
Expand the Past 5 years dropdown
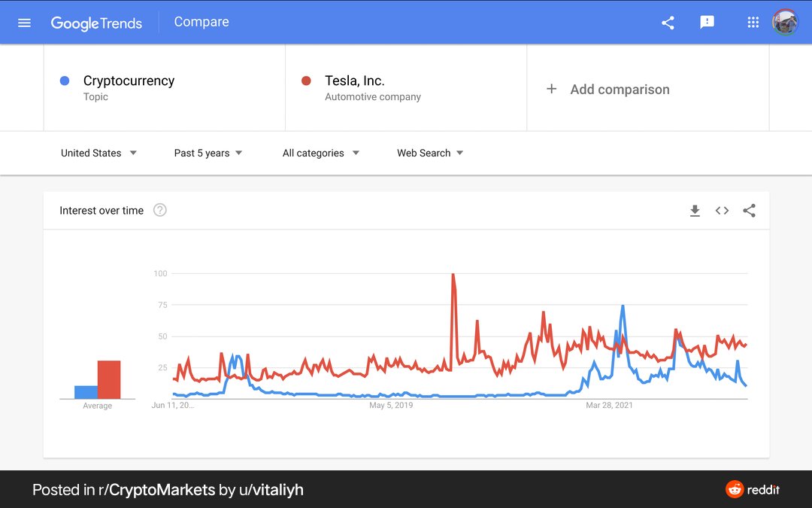coord(208,153)
